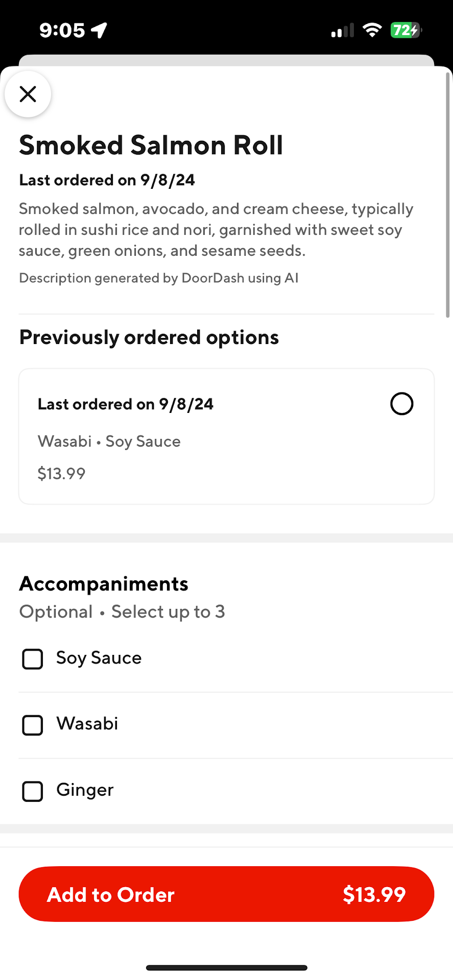Tap the Wasabi • Soy Sauce previous order text
The height and width of the screenshot is (980, 453).
(x=109, y=442)
